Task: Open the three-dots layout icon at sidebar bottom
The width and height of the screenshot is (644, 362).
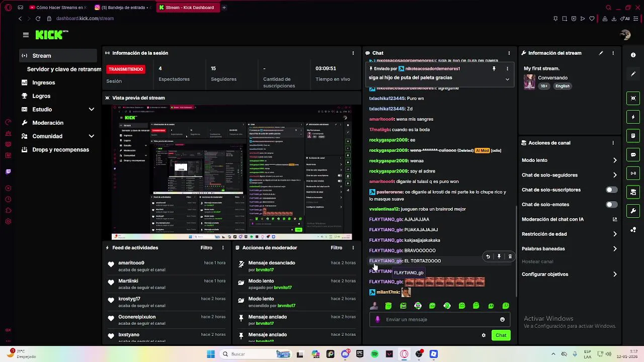Action: tap(633, 230)
